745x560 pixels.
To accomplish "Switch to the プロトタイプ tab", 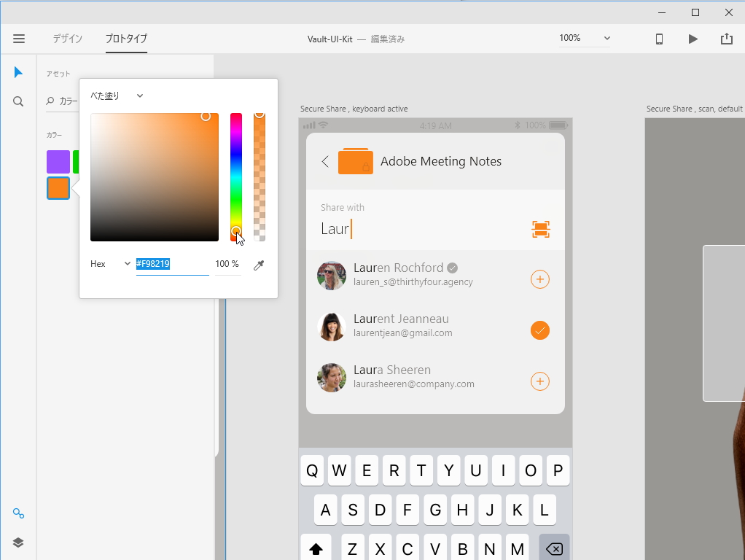I will (126, 39).
